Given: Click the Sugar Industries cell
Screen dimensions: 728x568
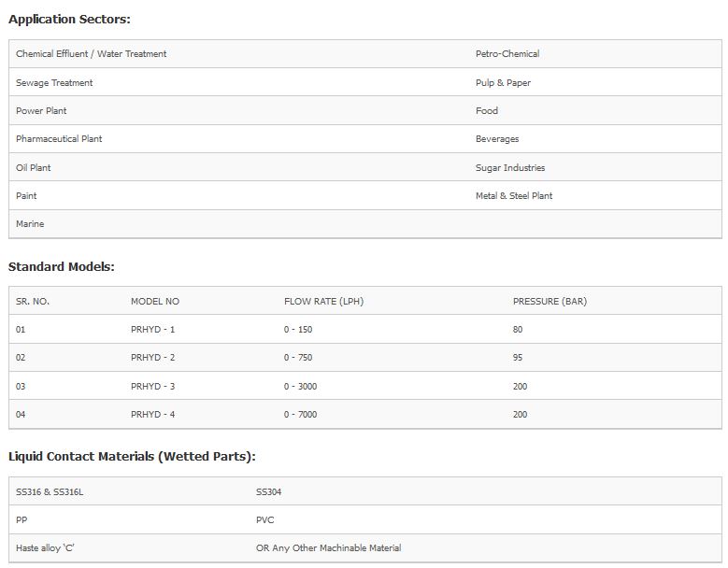Looking at the screenshot, I should click(x=509, y=168).
